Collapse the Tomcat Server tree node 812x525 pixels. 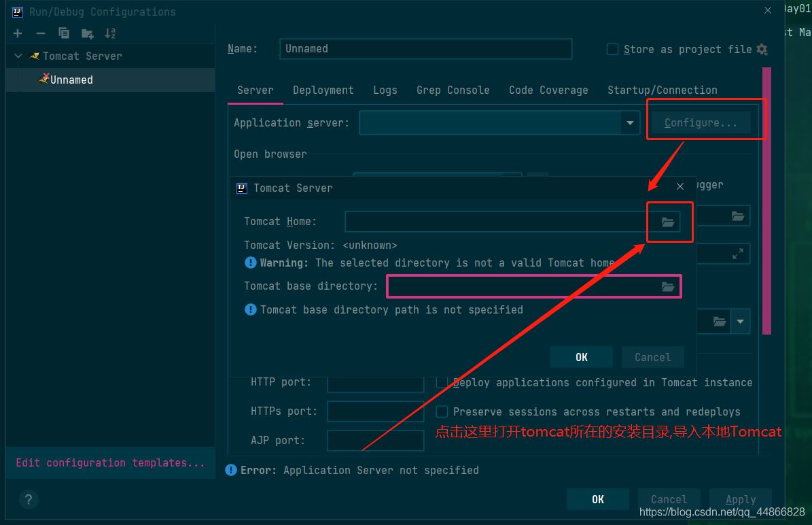pos(18,56)
